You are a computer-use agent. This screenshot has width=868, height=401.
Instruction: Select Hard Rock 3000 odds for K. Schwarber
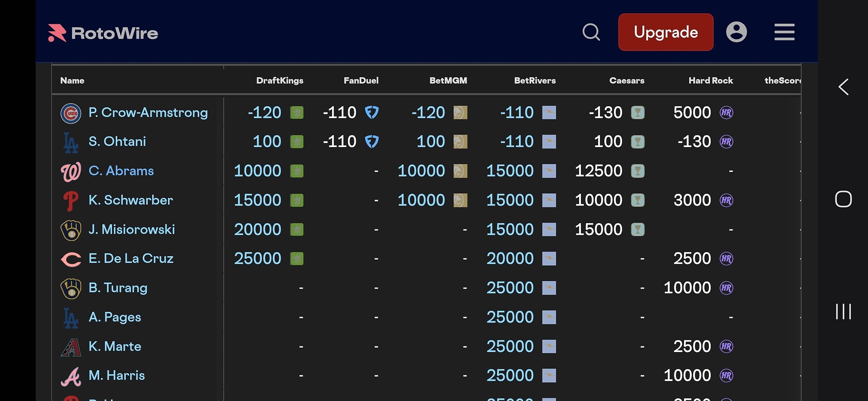click(x=692, y=200)
